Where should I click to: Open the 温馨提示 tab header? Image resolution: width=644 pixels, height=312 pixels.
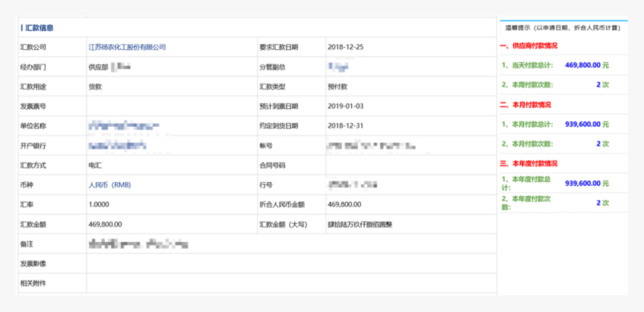tap(562, 28)
